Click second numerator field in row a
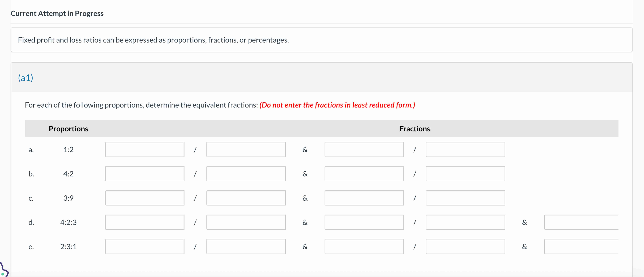The image size is (644, 277). [x=364, y=149]
